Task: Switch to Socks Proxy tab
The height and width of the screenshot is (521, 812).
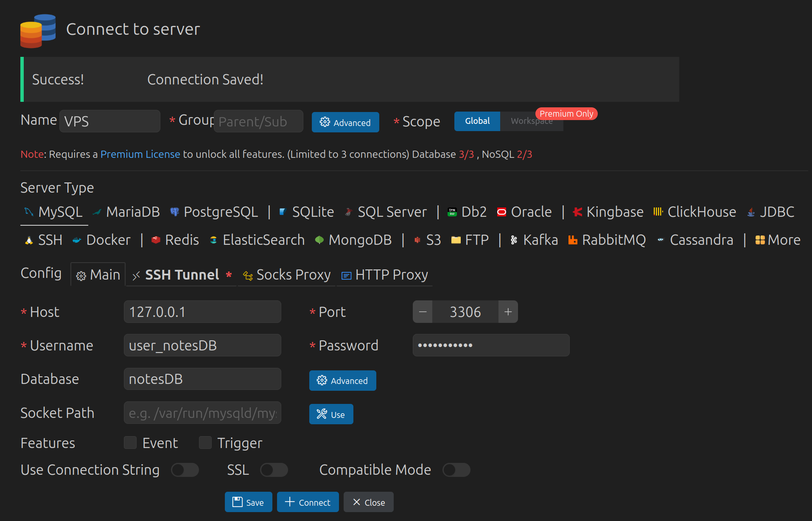Action: click(287, 275)
